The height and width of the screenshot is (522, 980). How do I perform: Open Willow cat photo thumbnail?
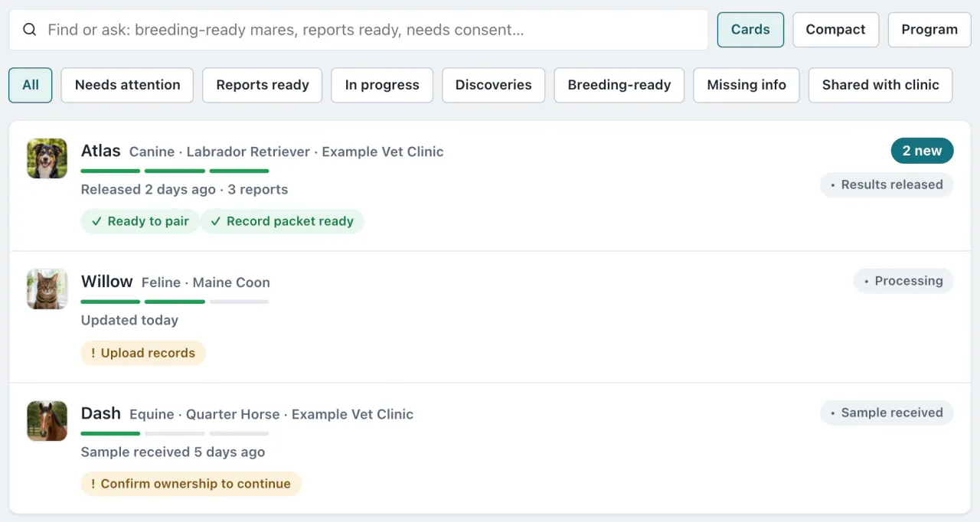pyautogui.click(x=47, y=289)
